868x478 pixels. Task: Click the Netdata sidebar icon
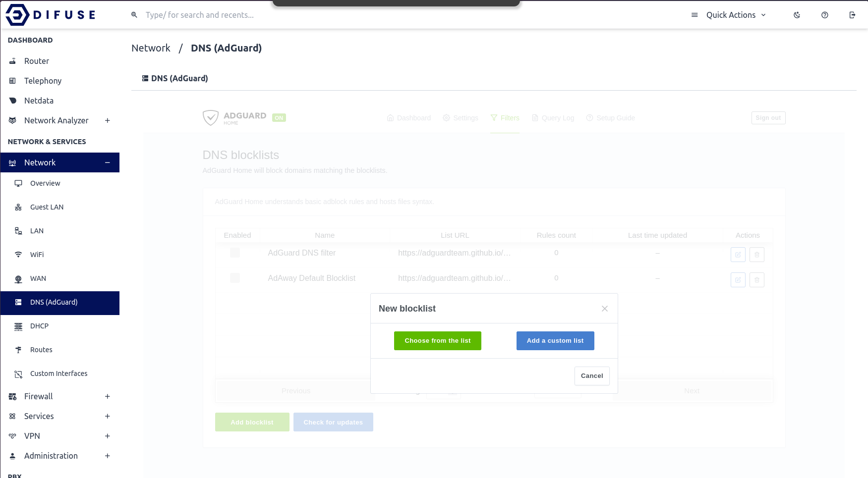click(13, 101)
